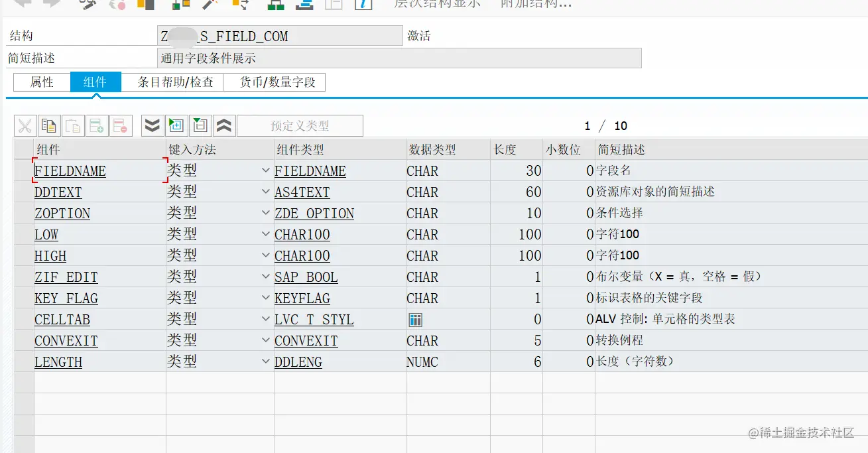This screenshot has width=868, height=453.
Task: Click the blue 'i' documentation icon
Action: 363,4
